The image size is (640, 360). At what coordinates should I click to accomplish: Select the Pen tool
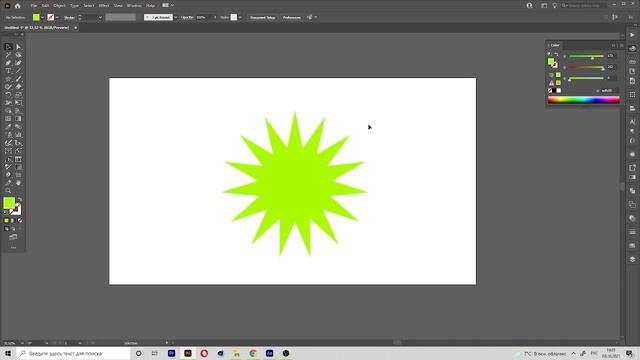[8, 63]
